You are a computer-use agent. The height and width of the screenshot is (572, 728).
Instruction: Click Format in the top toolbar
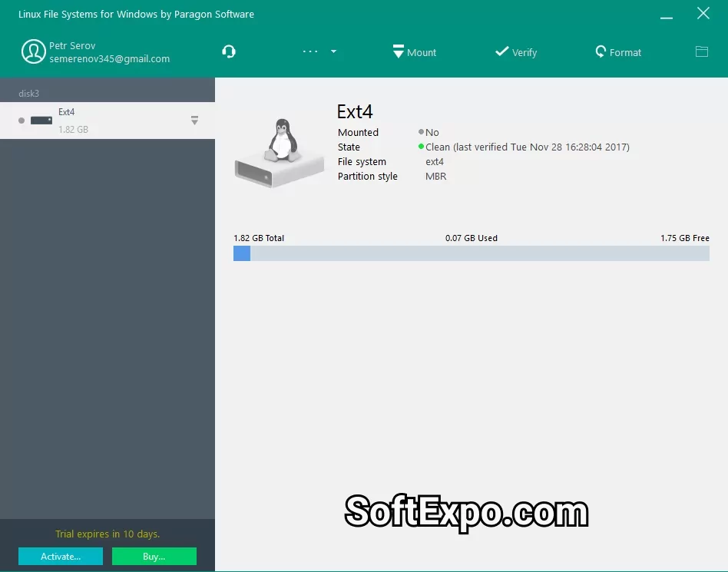618,52
